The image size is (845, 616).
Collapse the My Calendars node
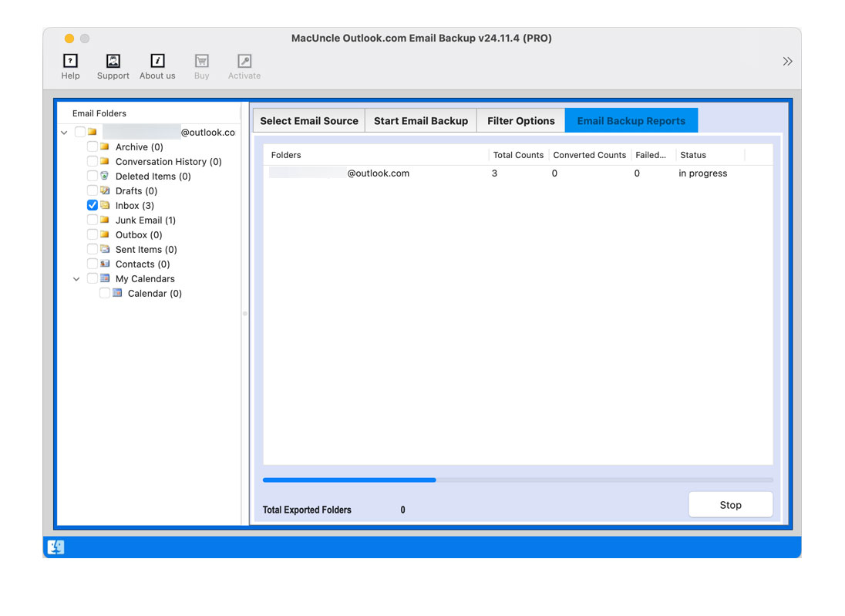click(x=76, y=278)
